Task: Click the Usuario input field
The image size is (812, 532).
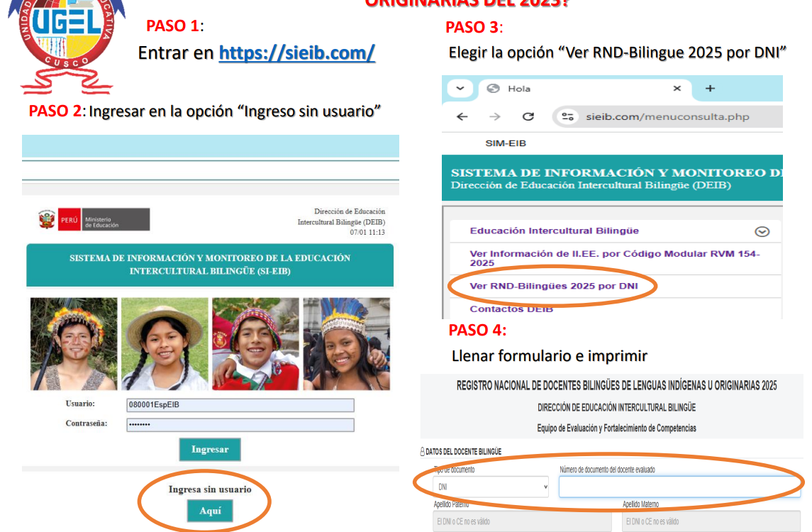Action: click(x=240, y=405)
